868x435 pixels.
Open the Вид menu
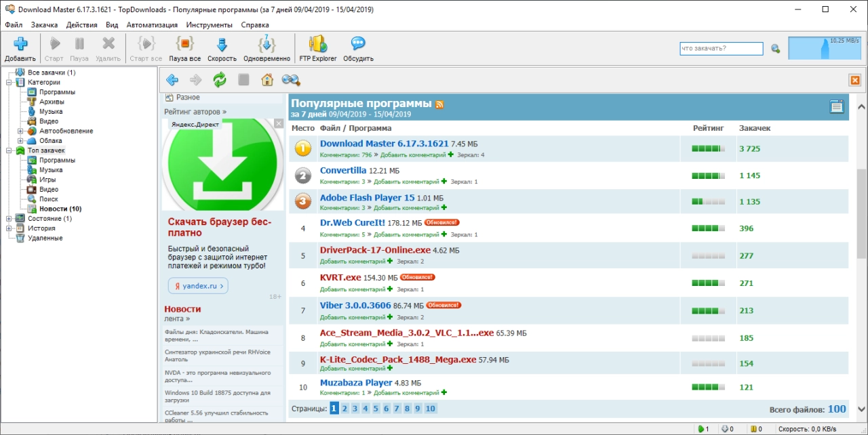pyautogui.click(x=112, y=24)
